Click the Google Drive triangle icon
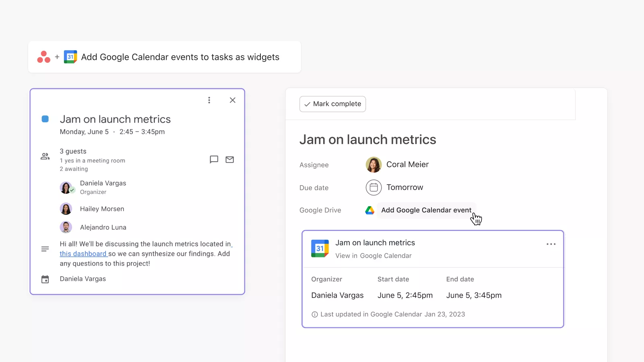The image size is (644, 362). (370, 210)
